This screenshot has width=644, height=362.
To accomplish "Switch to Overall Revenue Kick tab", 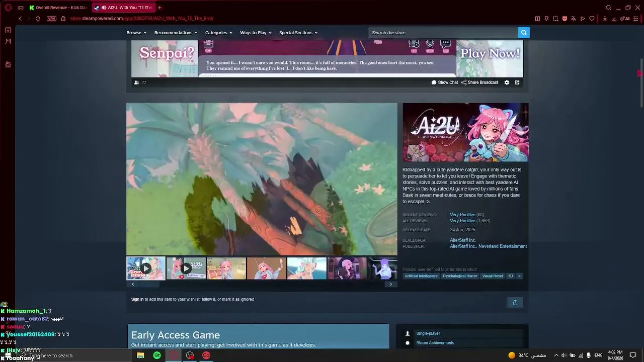I will (58, 8).
